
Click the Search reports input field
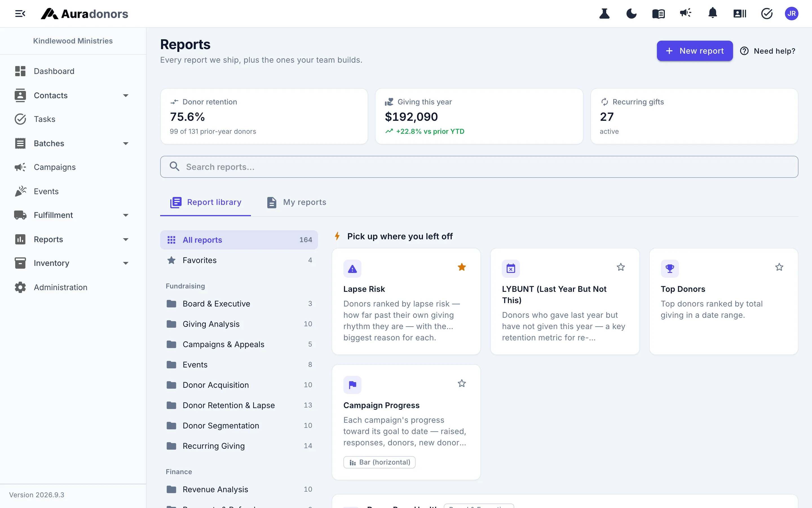[479, 167]
